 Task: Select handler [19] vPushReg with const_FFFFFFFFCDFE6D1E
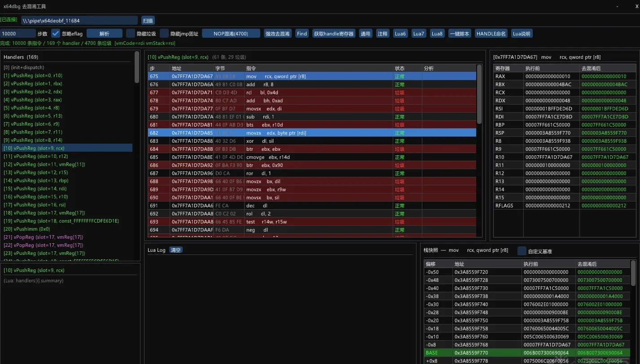coord(67,221)
